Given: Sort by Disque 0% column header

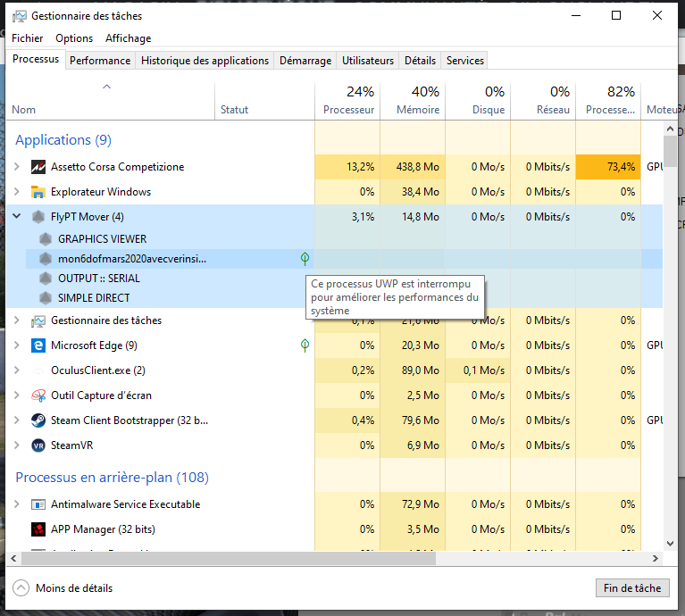Looking at the screenshot, I should pyautogui.click(x=478, y=101).
